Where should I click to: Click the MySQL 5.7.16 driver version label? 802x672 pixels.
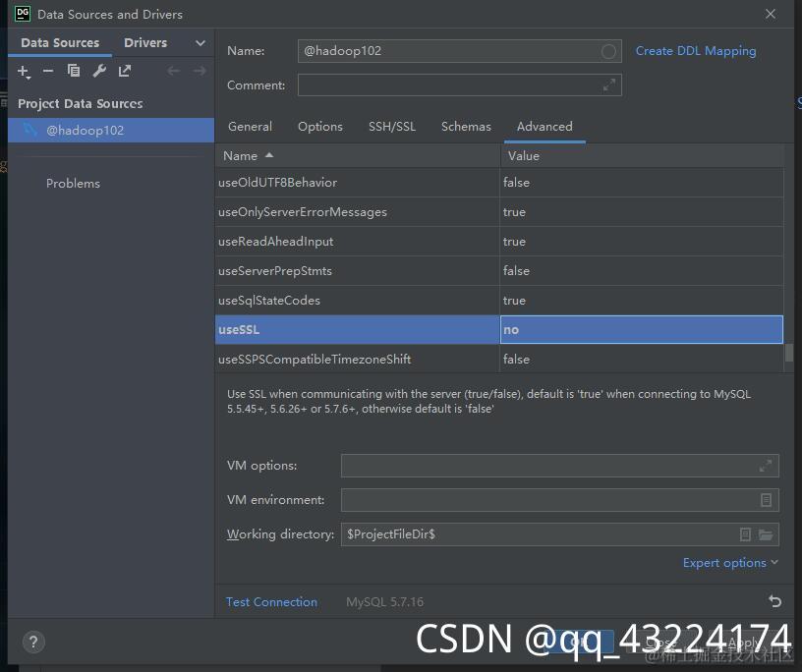click(x=384, y=602)
